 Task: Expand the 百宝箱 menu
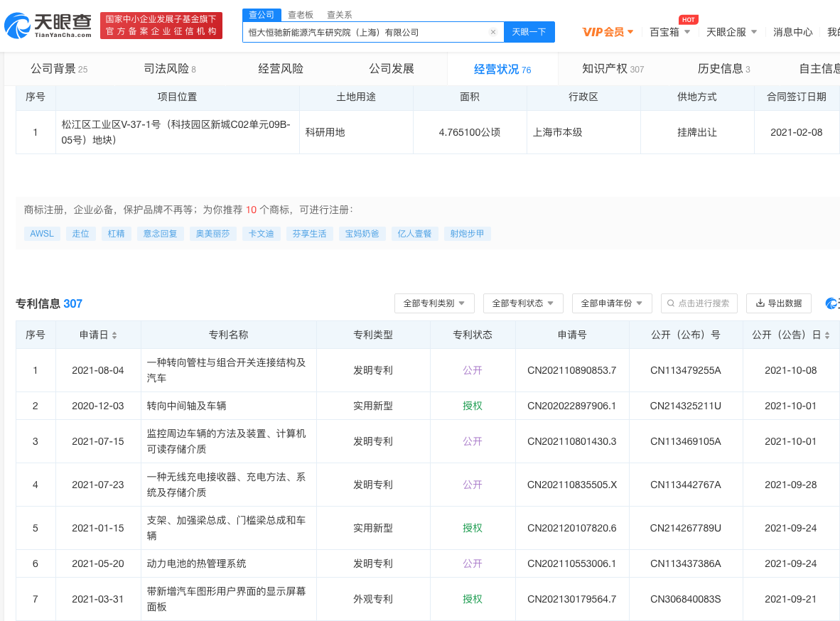pyautogui.click(x=669, y=32)
